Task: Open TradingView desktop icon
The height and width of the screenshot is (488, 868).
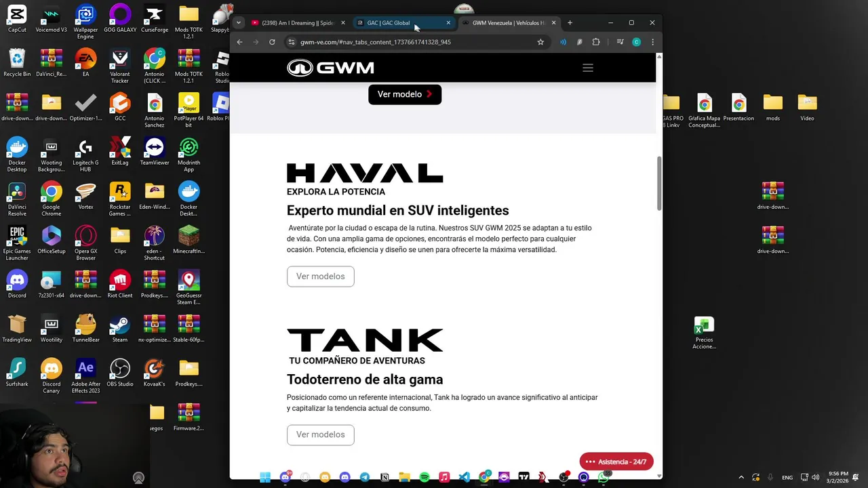Action: [x=17, y=328]
